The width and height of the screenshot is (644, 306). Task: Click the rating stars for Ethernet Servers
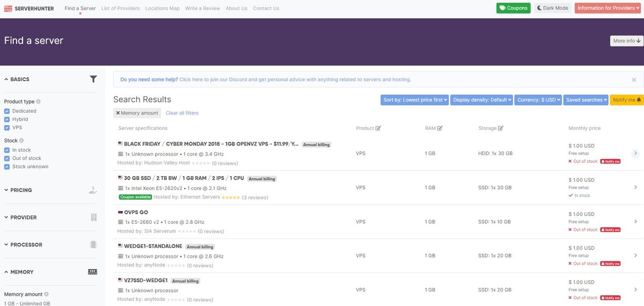[231, 198]
